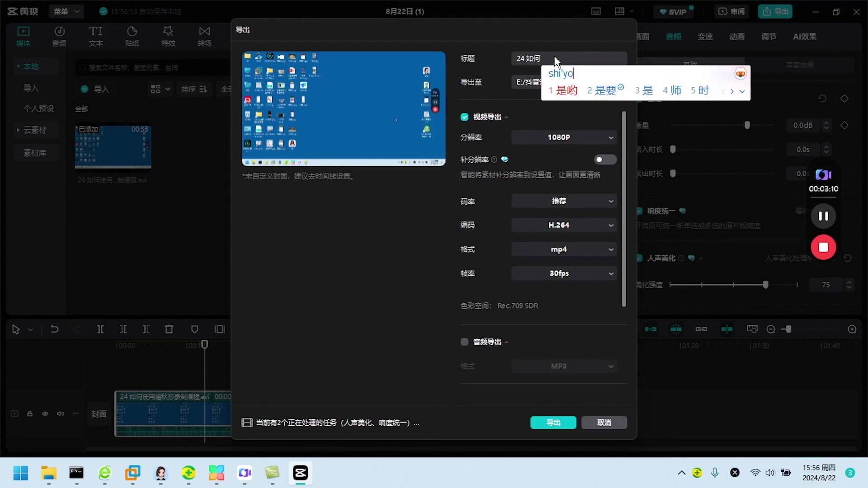This screenshot has height=488, width=868.
Task: Click the delete icon in timeline toolbar
Action: pos(169,329)
